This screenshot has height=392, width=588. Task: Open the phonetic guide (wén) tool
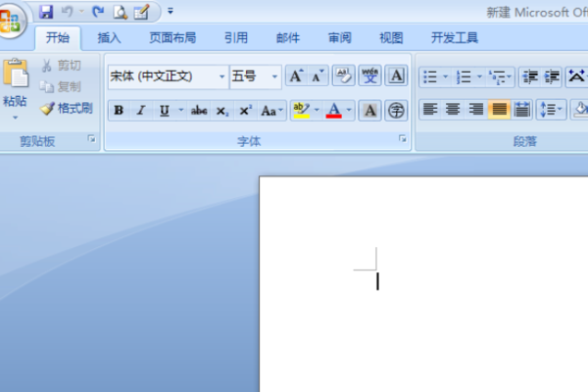click(x=369, y=75)
